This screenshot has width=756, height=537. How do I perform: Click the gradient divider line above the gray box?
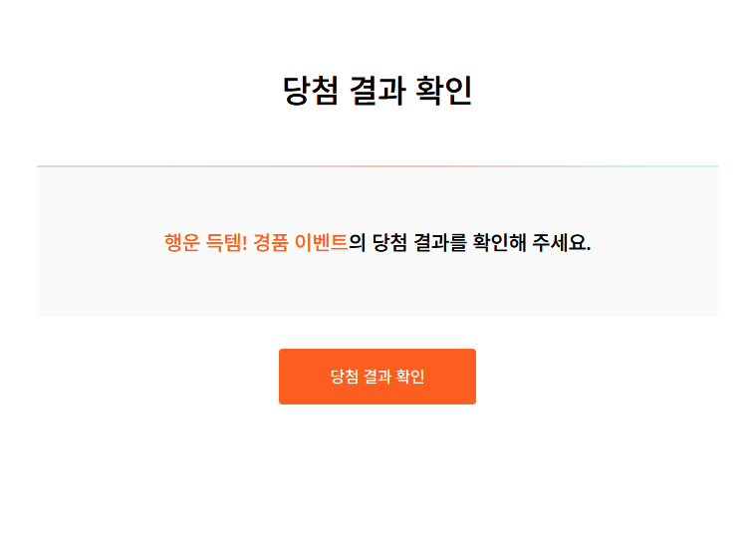coord(378,166)
